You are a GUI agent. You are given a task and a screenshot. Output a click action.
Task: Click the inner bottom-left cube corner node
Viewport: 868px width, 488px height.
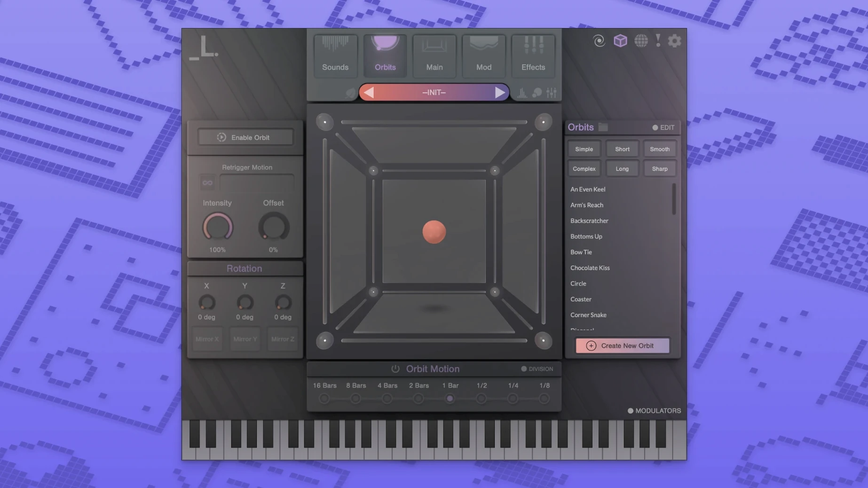tap(373, 292)
